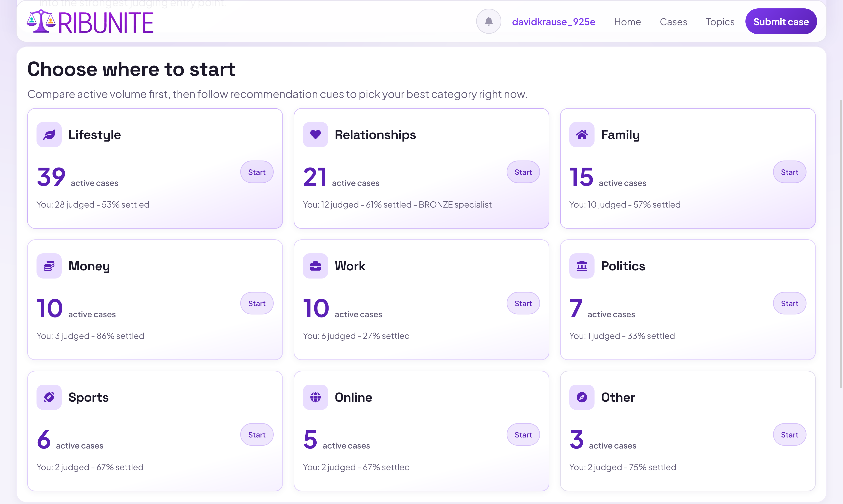Open davidkrause_925e profile link
The image size is (843, 504).
click(553, 22)
